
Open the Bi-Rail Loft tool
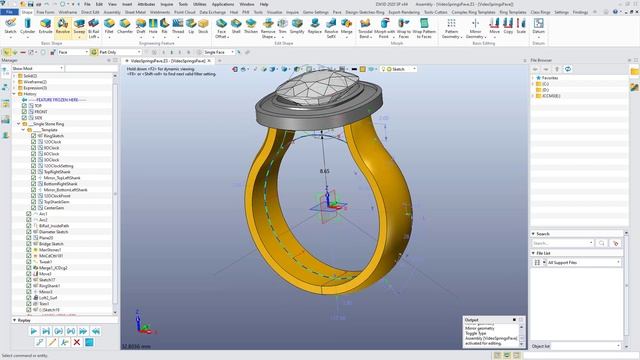93,28
